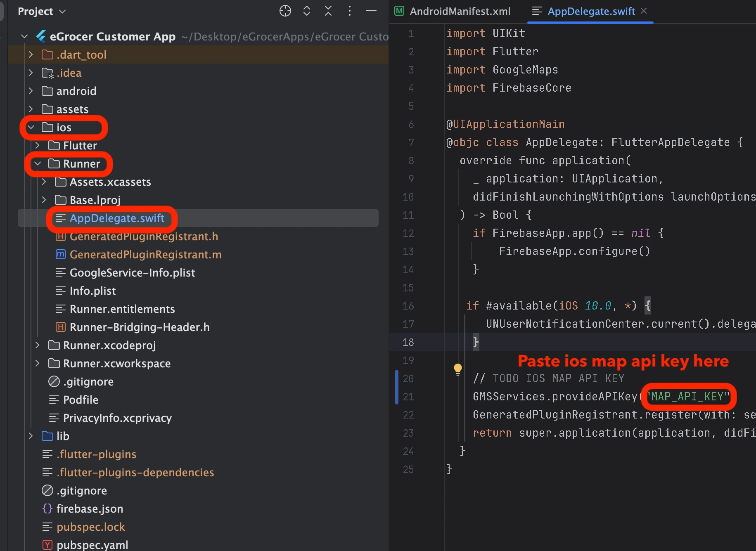
Task: Open firebase.json file
Action: tap(90, 509)
